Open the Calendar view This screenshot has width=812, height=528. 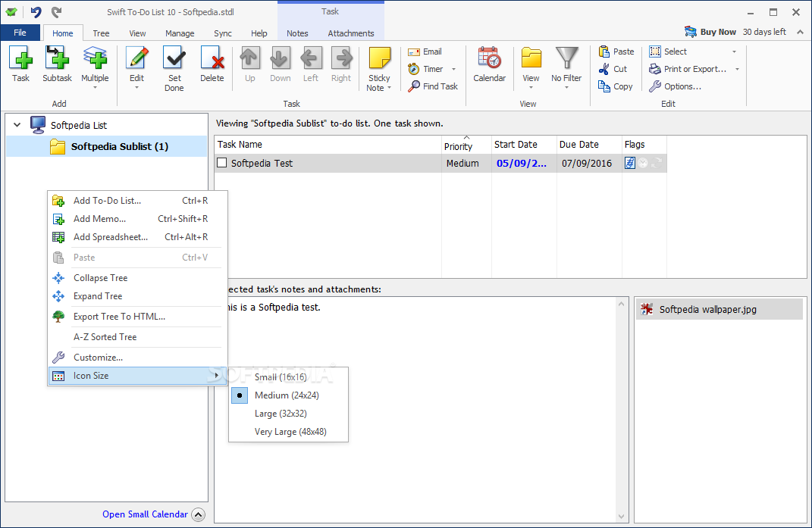tap(489, 64)
